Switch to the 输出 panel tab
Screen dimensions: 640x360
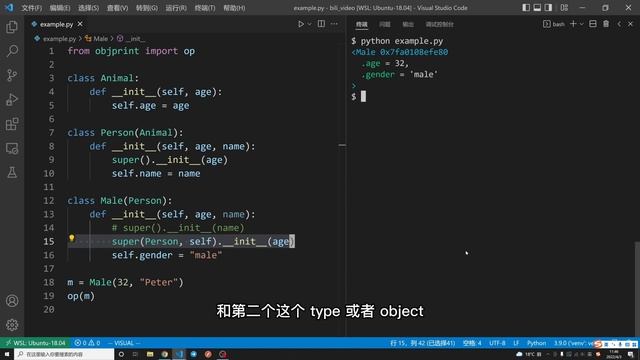click(x=408, y=24)
